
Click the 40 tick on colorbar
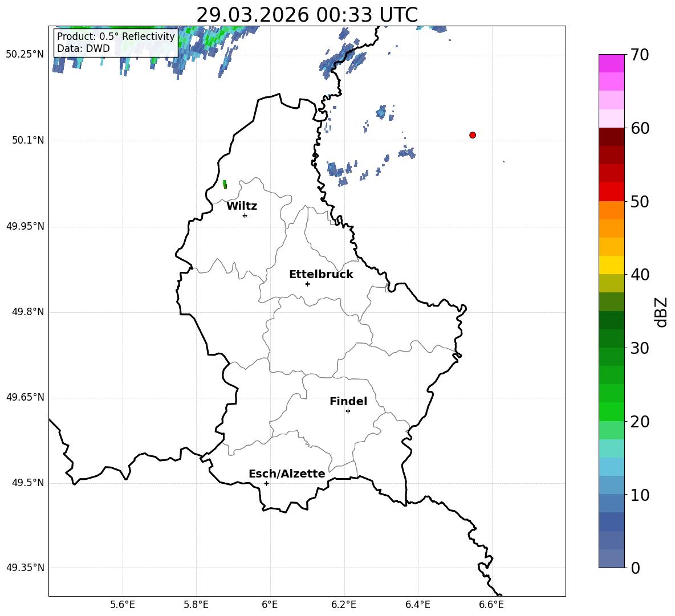click(x=640, y=275)
